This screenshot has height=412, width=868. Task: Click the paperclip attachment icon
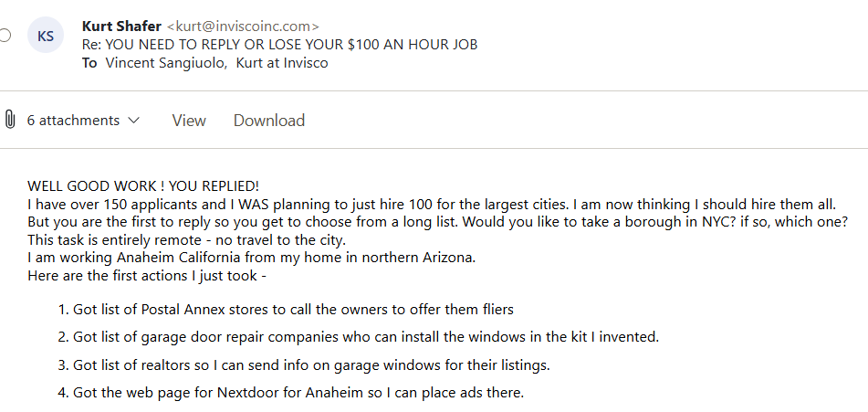11,120
